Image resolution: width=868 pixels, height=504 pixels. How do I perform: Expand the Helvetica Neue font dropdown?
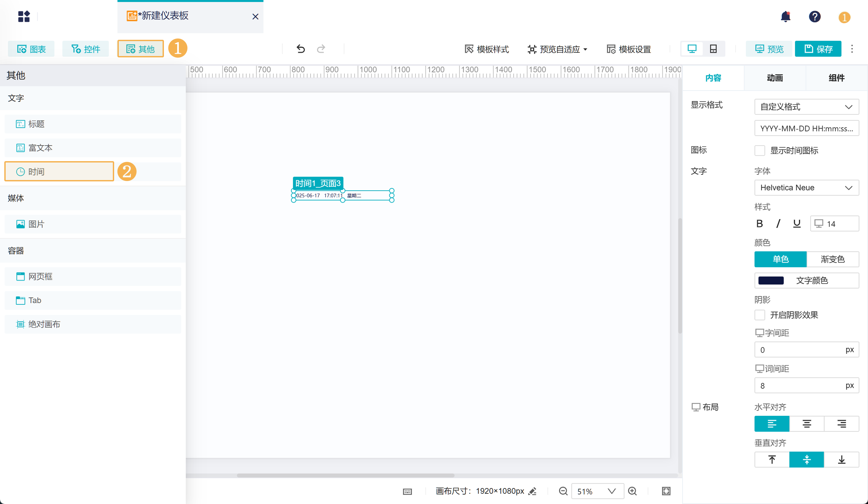click(806, 188)
